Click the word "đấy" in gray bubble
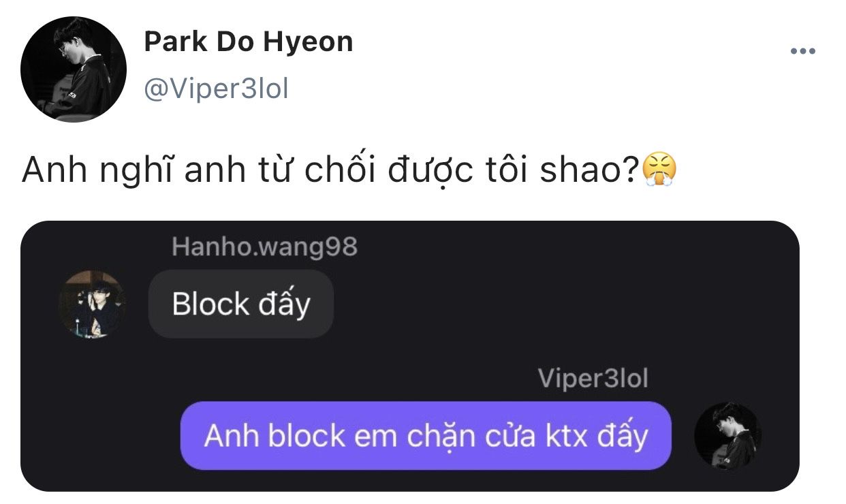Image resolution: width=846 pixels, height=504 pixels. 283,304
